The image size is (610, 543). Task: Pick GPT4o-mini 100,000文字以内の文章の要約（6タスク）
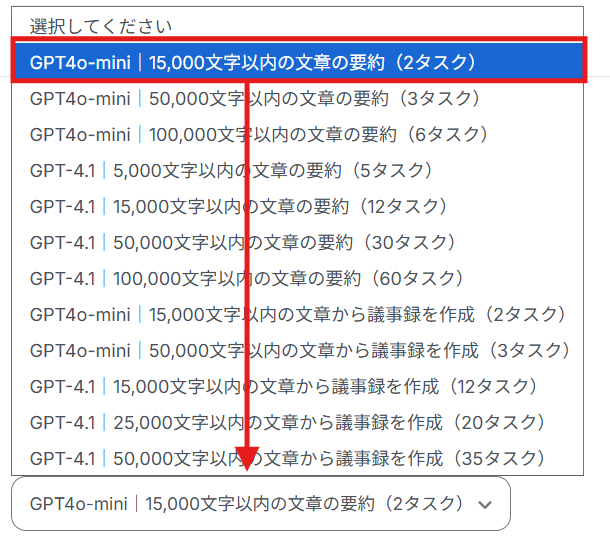(297, 135)
